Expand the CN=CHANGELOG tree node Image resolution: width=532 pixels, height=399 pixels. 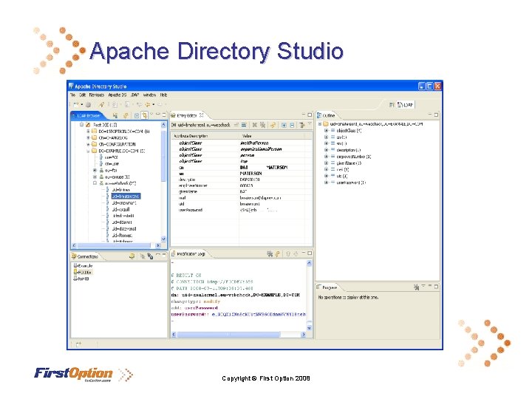(88, 137)
